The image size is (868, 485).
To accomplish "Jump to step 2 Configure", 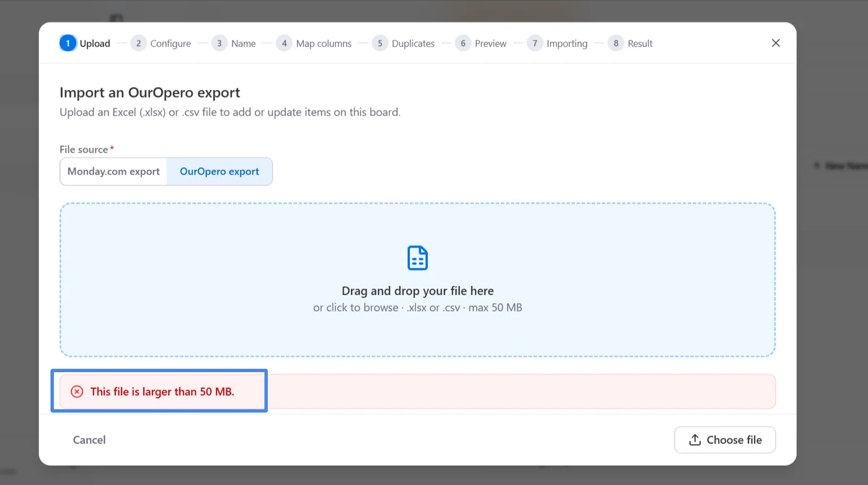I will pos(161,43).
